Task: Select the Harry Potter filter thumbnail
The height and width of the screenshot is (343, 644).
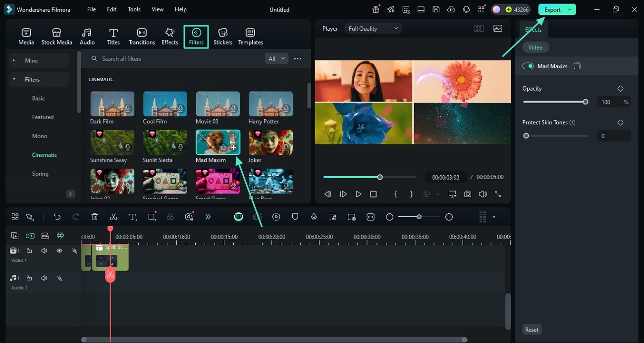Action: 270,103
